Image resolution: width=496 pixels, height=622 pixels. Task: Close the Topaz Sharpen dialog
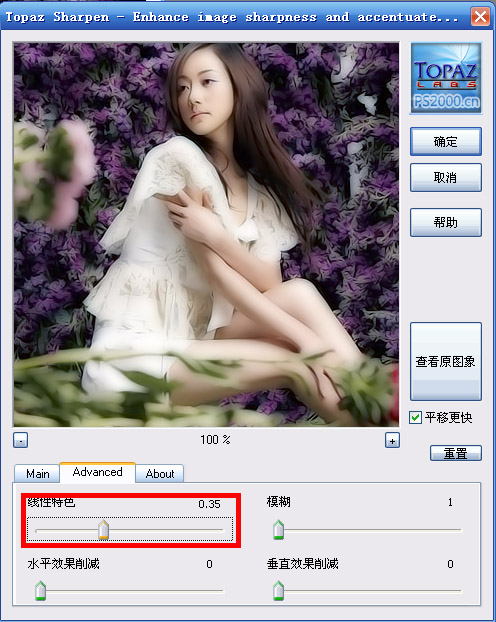point(480,17)
